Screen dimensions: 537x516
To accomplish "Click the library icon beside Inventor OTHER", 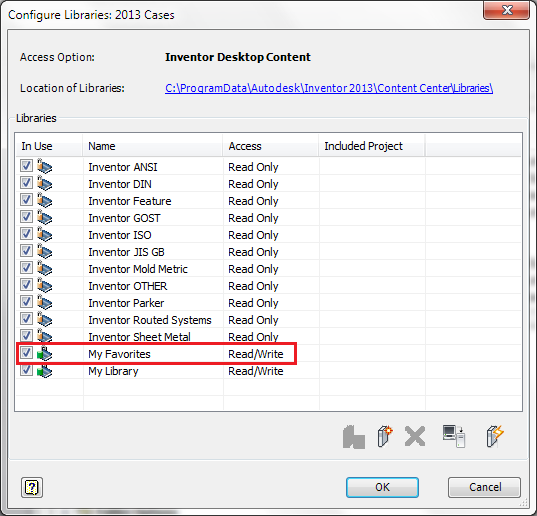I will pyautogui.click(x=45, y=285).
